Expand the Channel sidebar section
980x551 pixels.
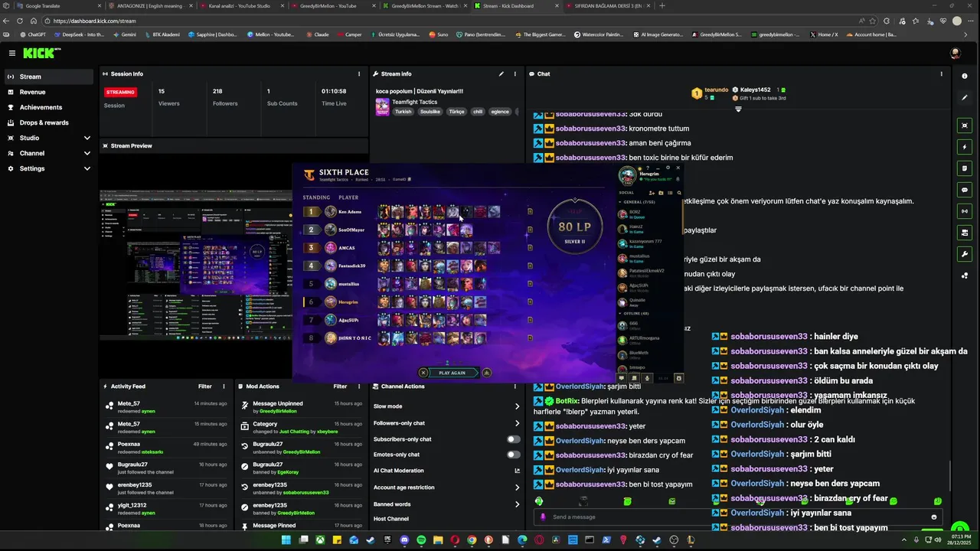point(87,153)
